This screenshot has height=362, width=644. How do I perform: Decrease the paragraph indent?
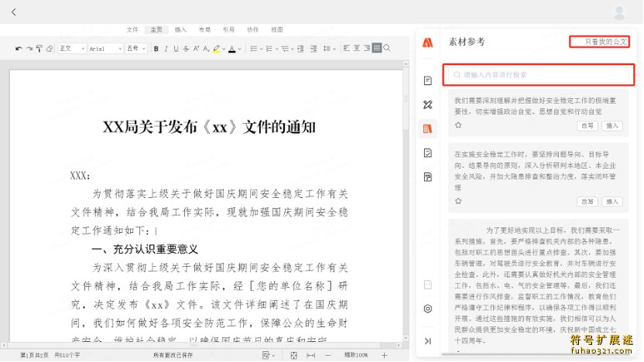click(300, 49)
